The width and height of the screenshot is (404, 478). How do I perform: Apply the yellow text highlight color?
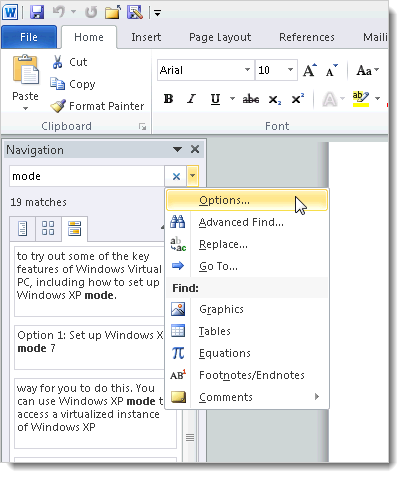tap(361, 99)
